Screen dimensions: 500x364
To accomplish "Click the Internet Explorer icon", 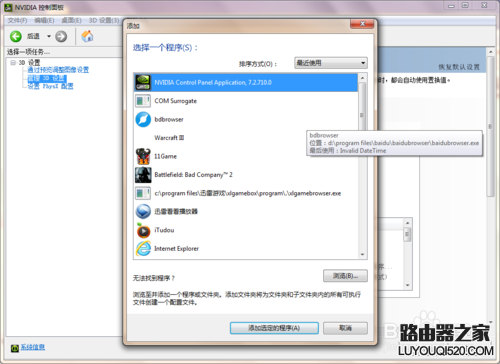I will click(143, 249).
